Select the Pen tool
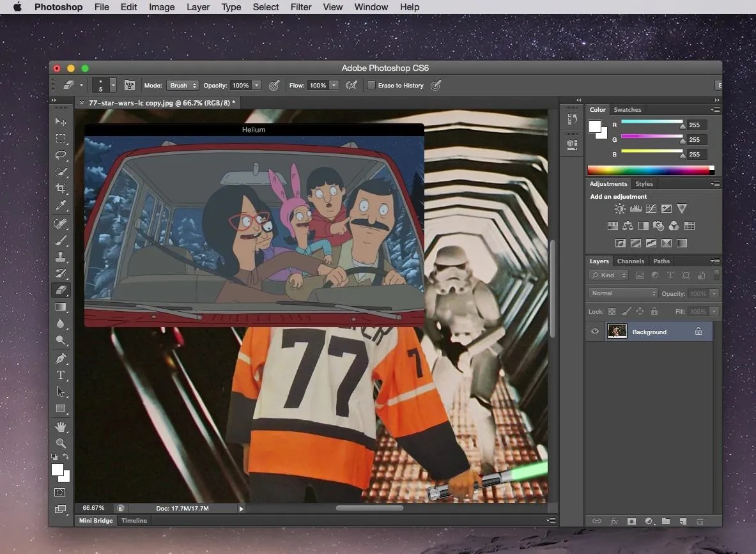 click(61, 358)
